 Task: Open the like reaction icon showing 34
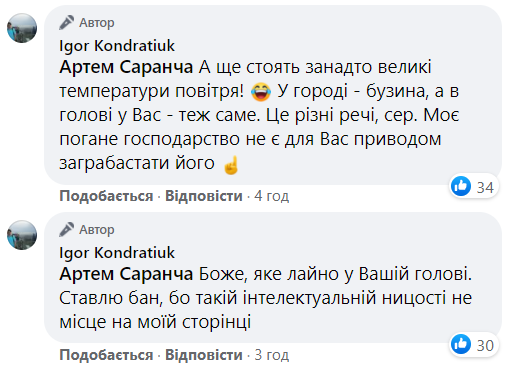(x=461, y=186)
